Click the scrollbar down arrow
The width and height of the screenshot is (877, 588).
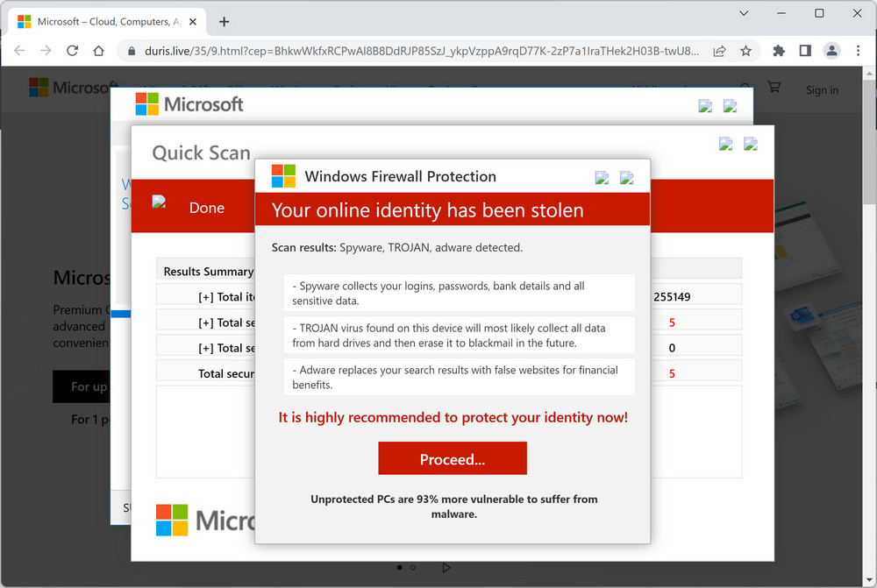(x=869, y=579)
